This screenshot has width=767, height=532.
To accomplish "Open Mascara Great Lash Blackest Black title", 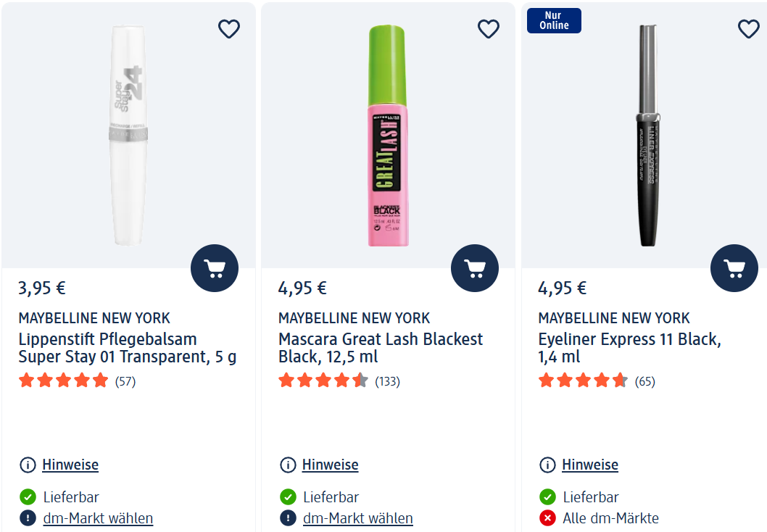I will pyautogui.click(x=381, y=348).
